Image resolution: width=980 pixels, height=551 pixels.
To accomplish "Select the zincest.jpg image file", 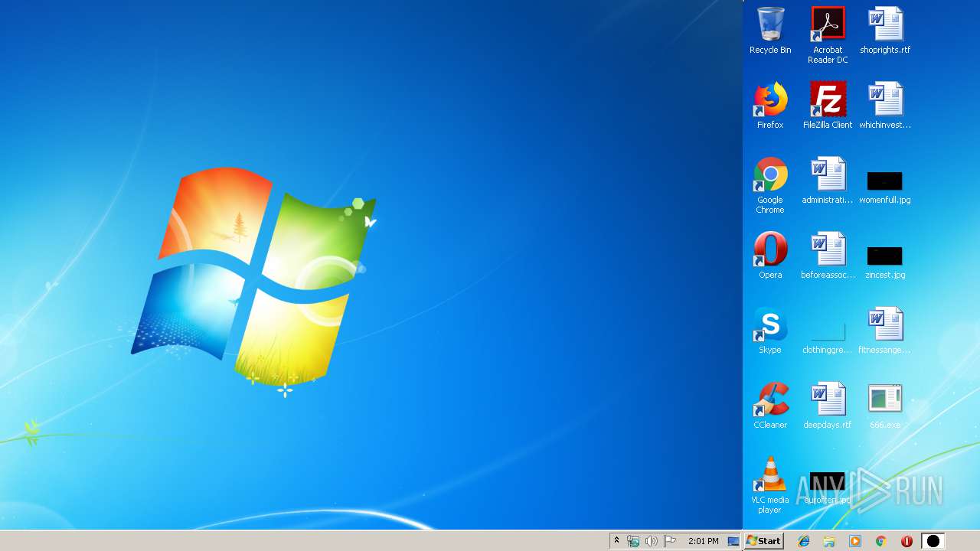I will (885, 262).
